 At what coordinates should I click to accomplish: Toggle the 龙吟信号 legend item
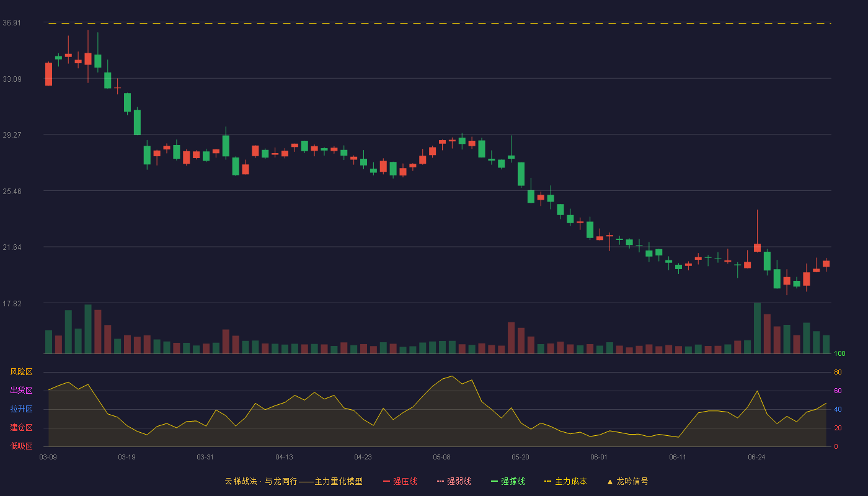pyautogui.click(x=627, y=481)
